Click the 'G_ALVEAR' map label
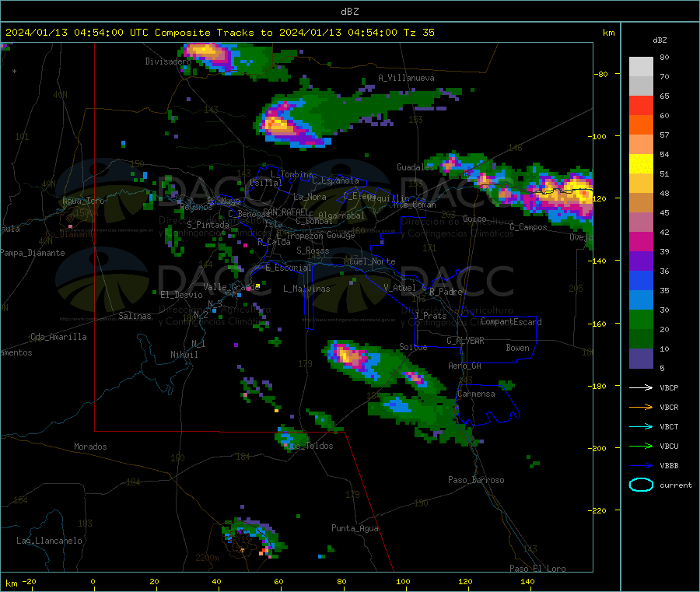 click(x=465, y=341)
